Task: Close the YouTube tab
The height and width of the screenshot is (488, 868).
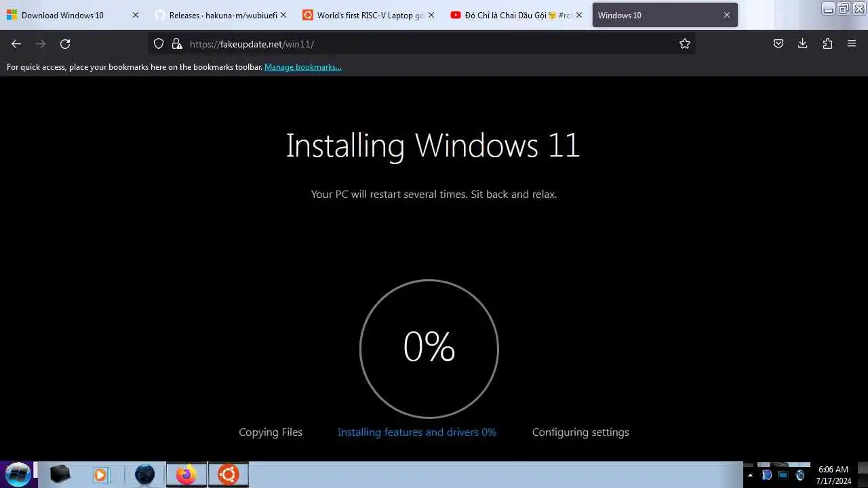Action: click(578, 15)
